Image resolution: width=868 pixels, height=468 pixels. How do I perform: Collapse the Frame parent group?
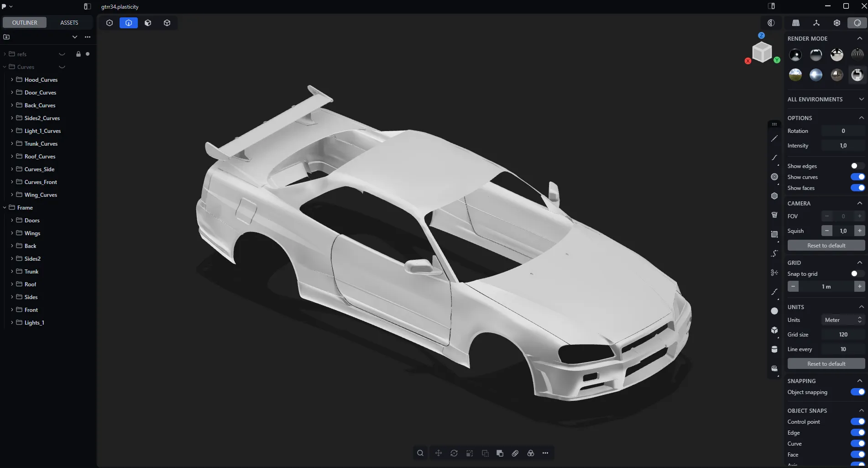(5, 207)
